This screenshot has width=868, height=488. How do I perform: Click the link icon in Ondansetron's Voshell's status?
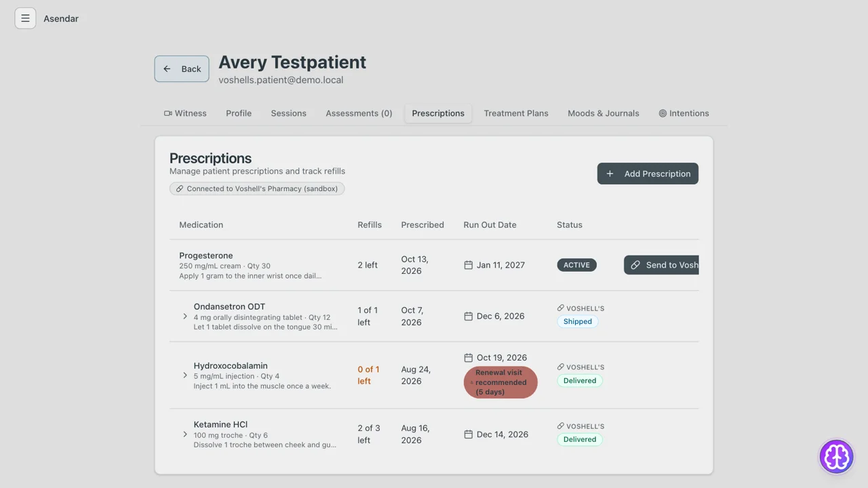(561, 308)
